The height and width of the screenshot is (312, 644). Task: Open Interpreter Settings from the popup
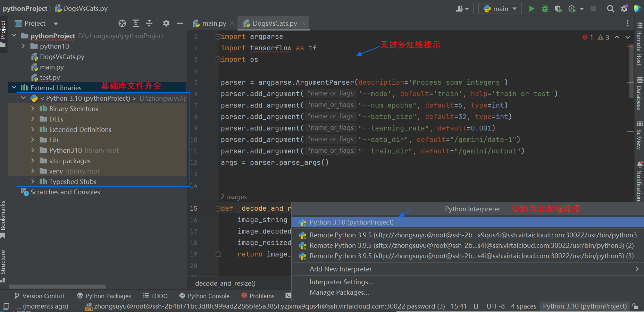tap(341, 282)
